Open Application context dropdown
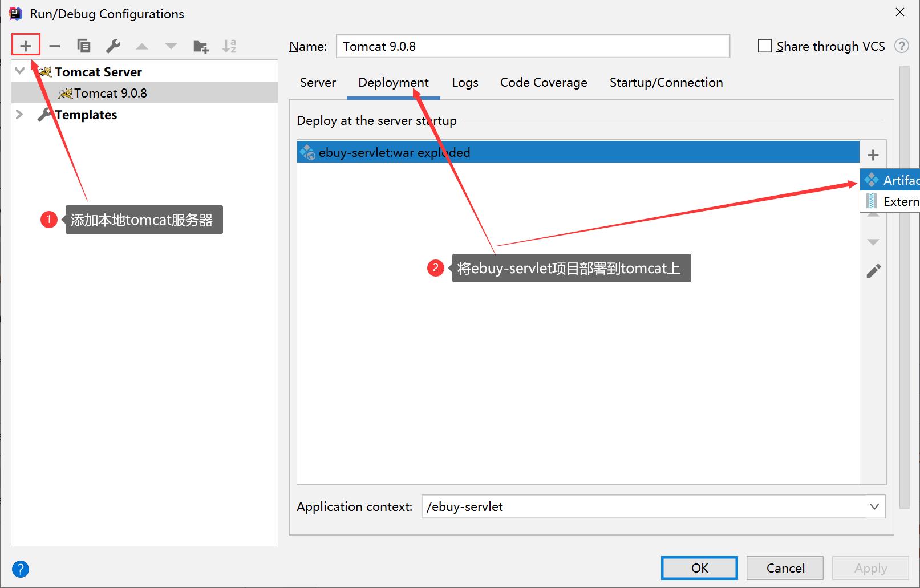This screenshot has height=588, width=920. [x=874, y=506]
